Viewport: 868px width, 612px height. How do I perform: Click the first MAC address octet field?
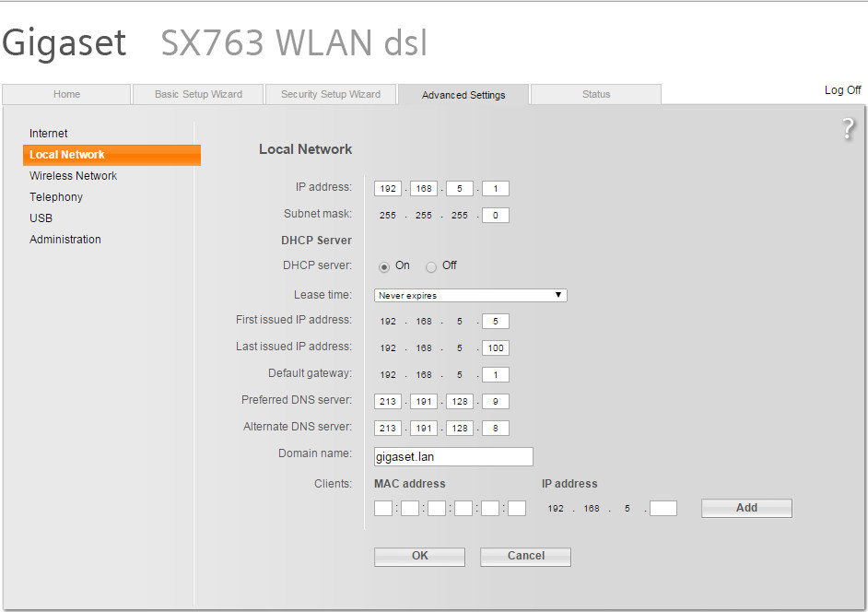pos(383,509)
